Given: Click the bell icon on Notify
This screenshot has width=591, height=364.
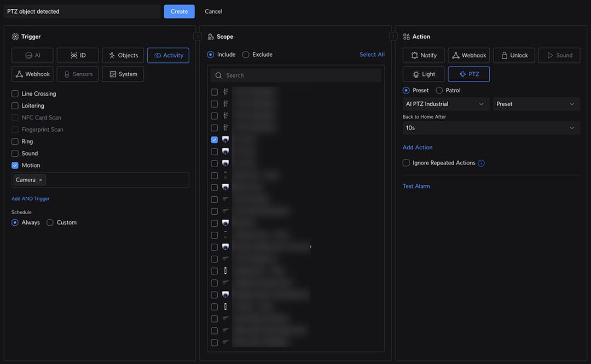Looking at the screenshot, I should (x=414, y=55).
